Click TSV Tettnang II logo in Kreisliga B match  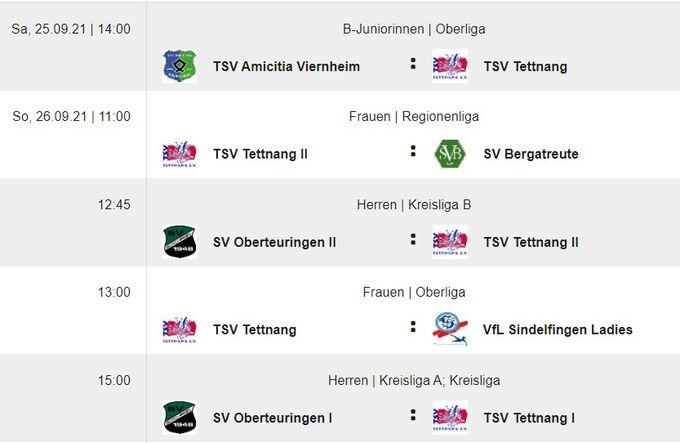(x=450, y=242)
